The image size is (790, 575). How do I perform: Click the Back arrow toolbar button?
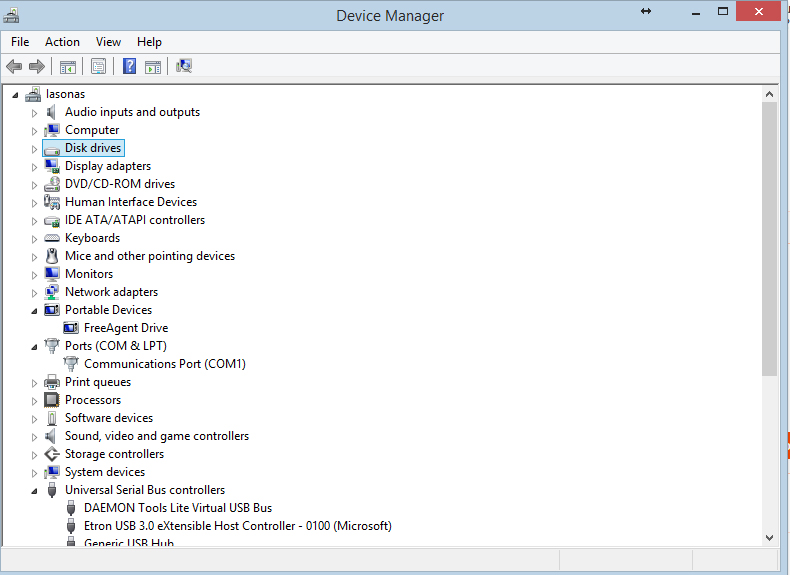(14, 67)
